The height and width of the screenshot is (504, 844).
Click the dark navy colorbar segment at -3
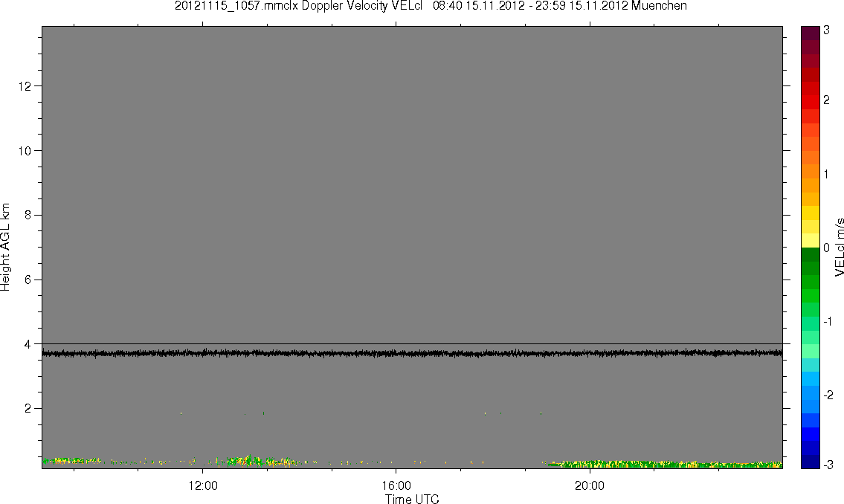[x=810, y=462]
